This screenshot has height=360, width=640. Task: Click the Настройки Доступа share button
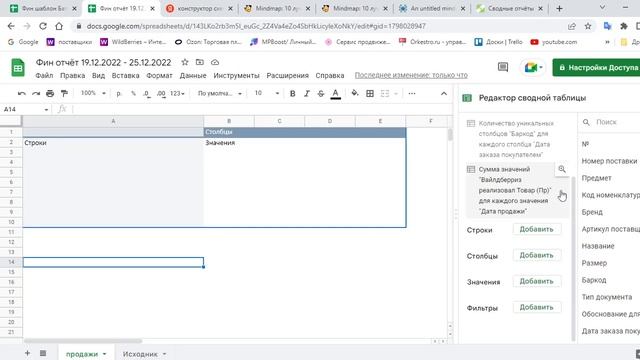click(596, 67)
